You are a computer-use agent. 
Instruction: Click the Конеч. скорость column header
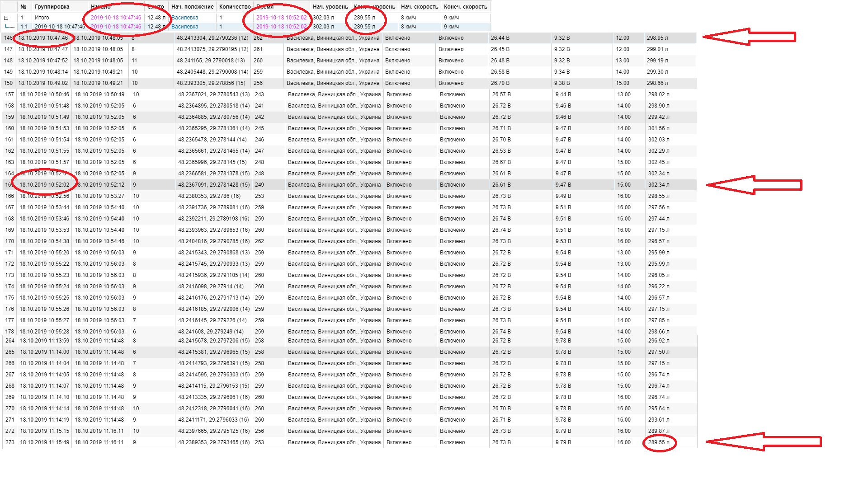tap(465, 7)
